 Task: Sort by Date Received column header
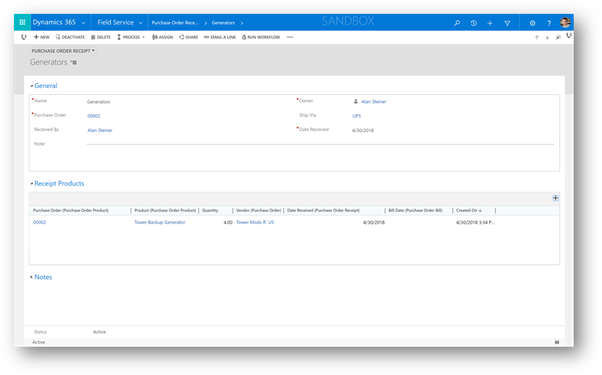click(x=323, y=210)
